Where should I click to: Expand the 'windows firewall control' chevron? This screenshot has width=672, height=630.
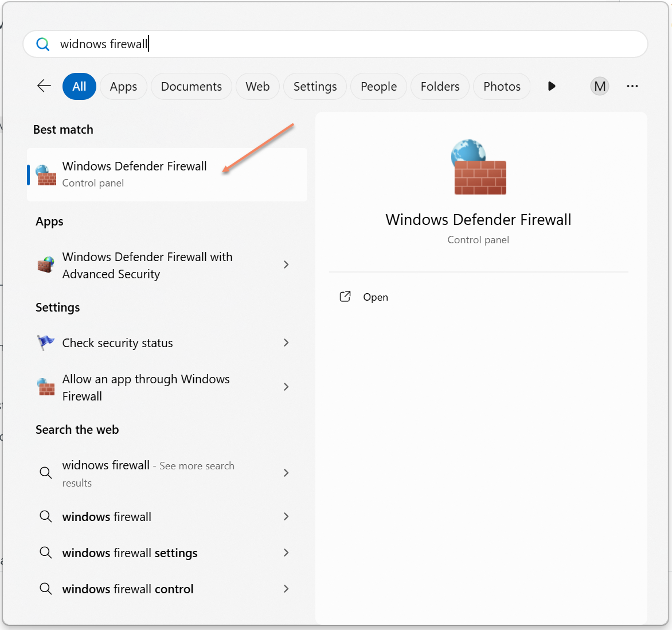click(x=286, y=588)
